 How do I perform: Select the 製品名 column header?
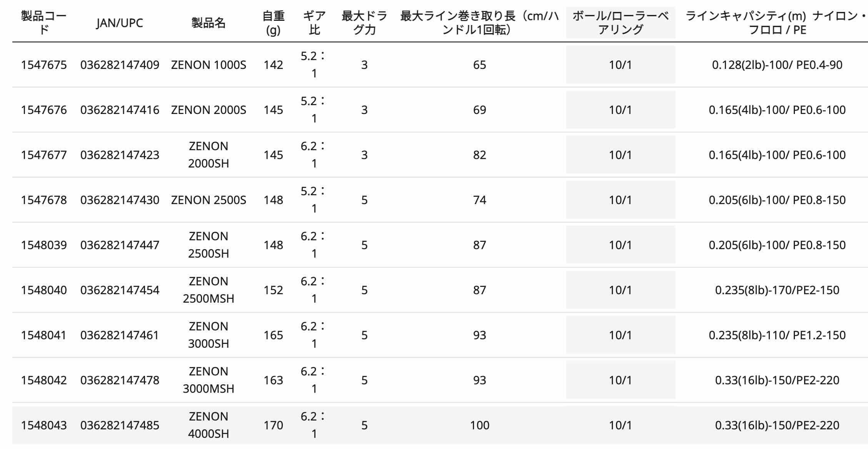208,23
